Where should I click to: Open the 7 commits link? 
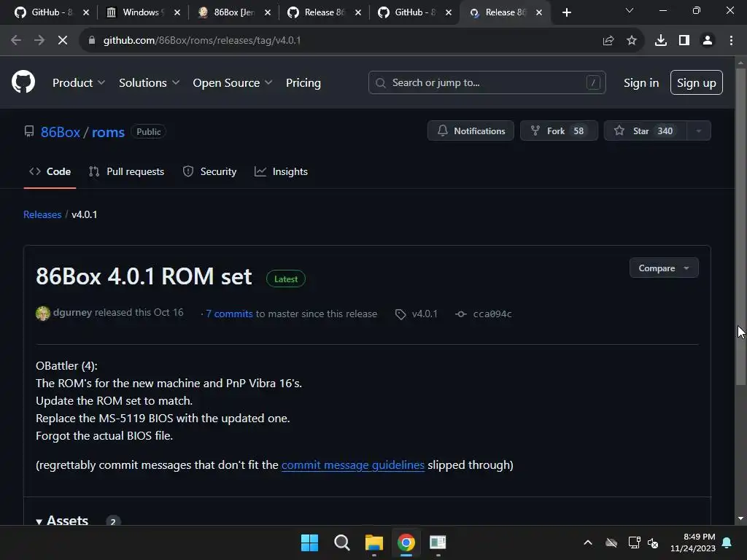229,314
